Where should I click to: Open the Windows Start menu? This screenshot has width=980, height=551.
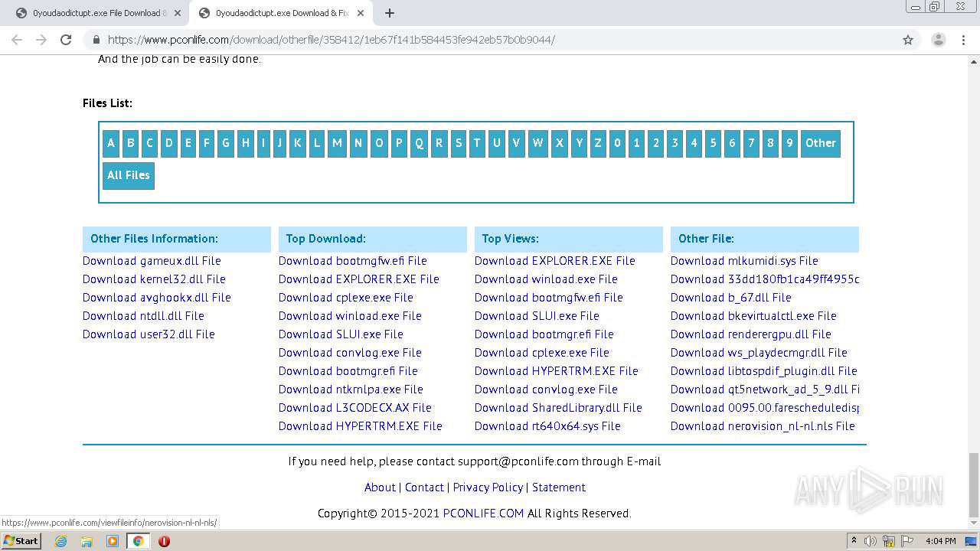tap(21, 540)
